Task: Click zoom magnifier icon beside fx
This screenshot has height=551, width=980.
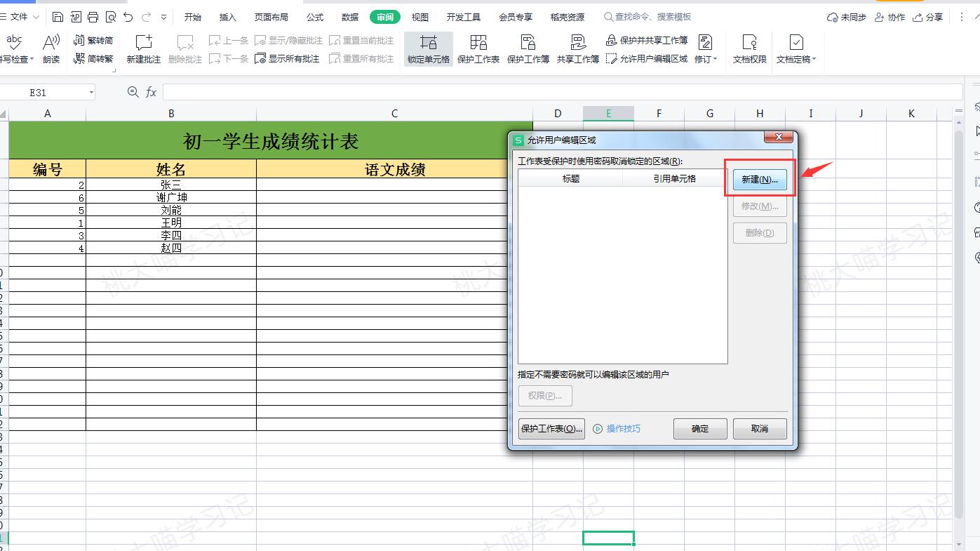Action: [133, 93]
